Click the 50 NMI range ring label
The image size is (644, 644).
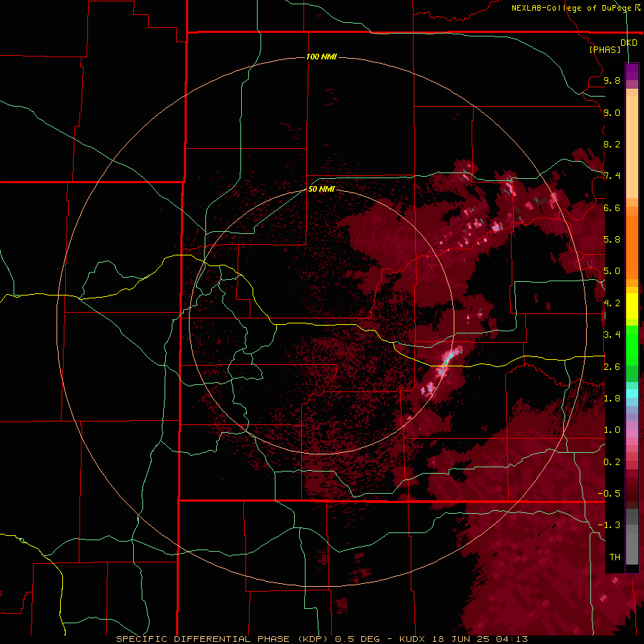point(321,189)
